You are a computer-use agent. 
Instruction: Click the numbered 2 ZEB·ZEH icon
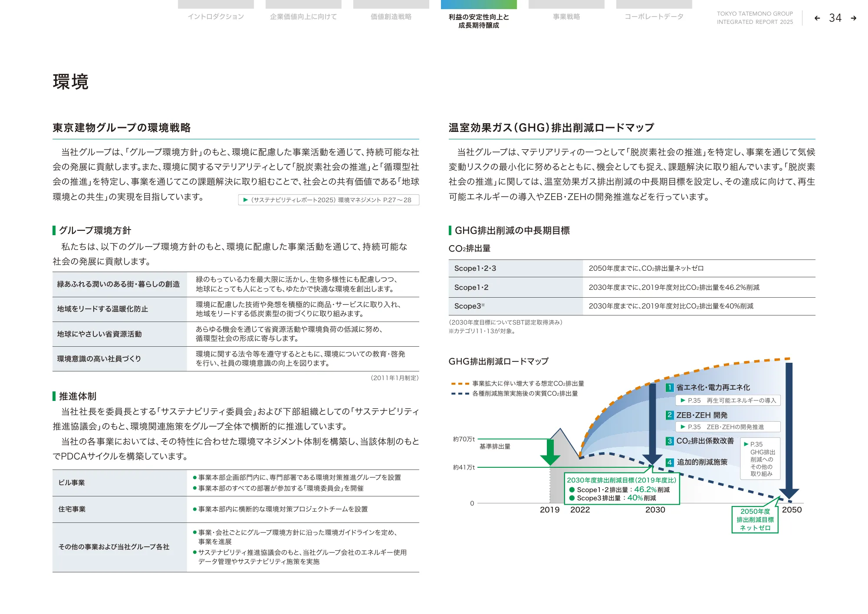click(670, 415)
